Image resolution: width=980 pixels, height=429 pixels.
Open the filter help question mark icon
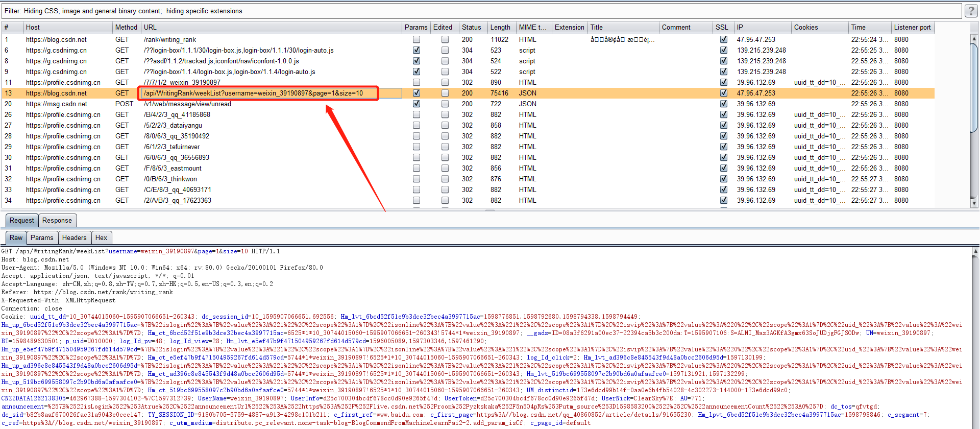point(971,11)
